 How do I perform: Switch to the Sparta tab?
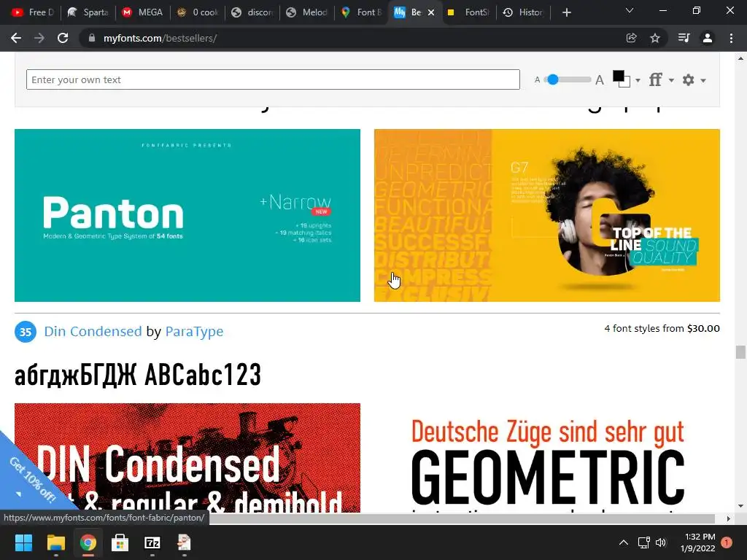click(88, 12)
